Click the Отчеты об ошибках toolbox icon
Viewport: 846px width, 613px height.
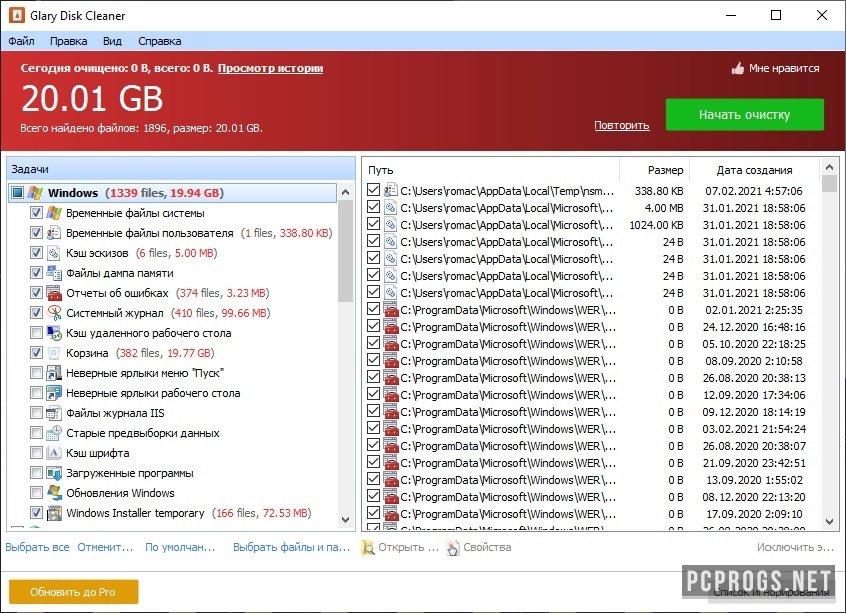(x=54, y=293)
